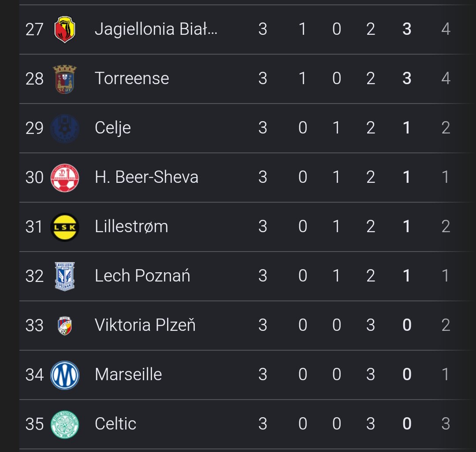Image resolution: width=476 pixels, height=452 pixels.
Task: Select the Lech Poznań blue crest
Action: point(65,276)
